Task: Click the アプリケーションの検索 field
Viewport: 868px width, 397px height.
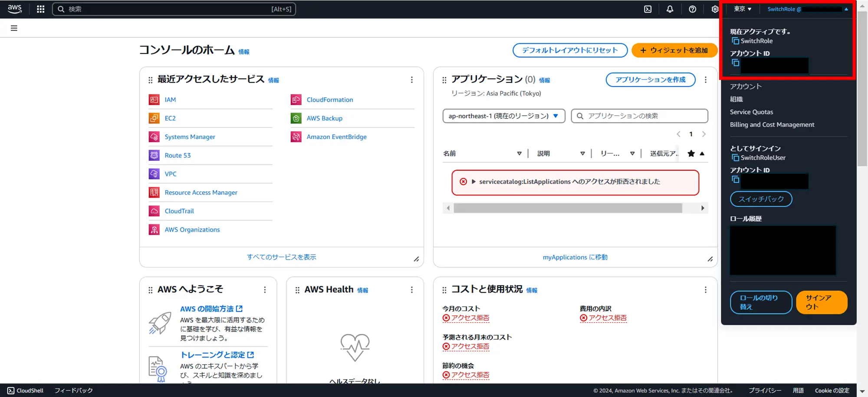Action: tap(640, 116)
